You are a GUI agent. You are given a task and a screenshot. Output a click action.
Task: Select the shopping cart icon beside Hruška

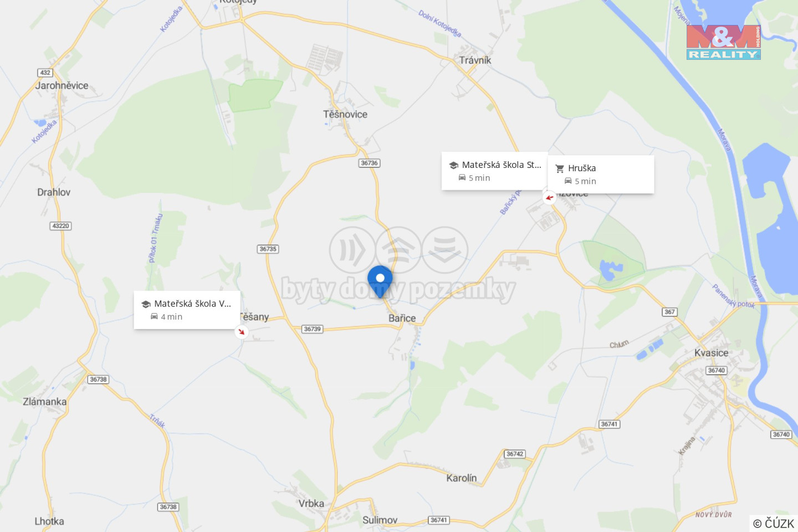pos(560,168)
